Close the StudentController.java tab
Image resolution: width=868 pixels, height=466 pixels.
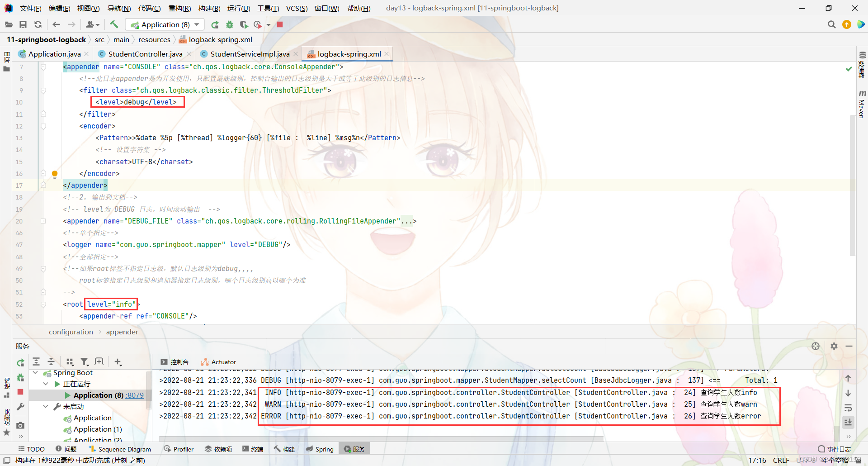(x=189, y=54)
